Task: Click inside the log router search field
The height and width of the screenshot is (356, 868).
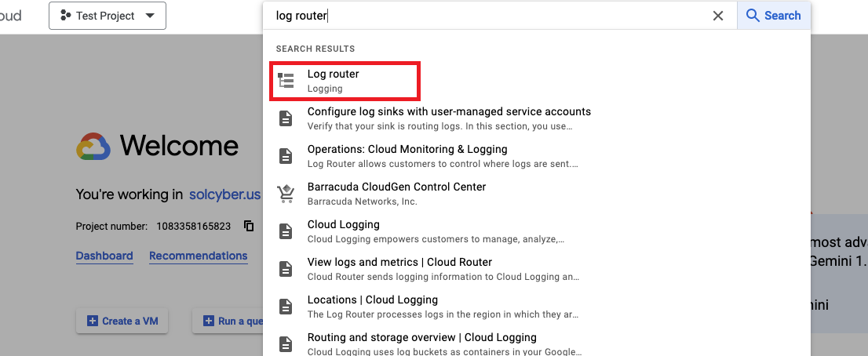Action: pos(487,16)
